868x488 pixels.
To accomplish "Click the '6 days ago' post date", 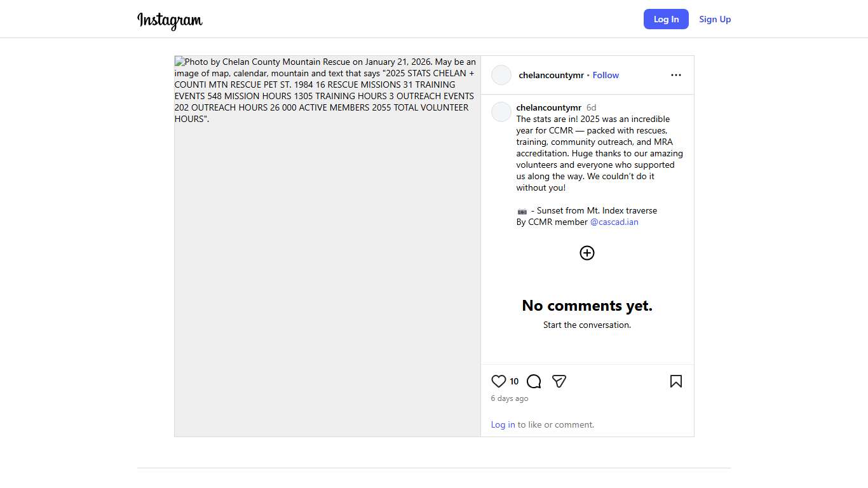I will click(x=509, y=398).
